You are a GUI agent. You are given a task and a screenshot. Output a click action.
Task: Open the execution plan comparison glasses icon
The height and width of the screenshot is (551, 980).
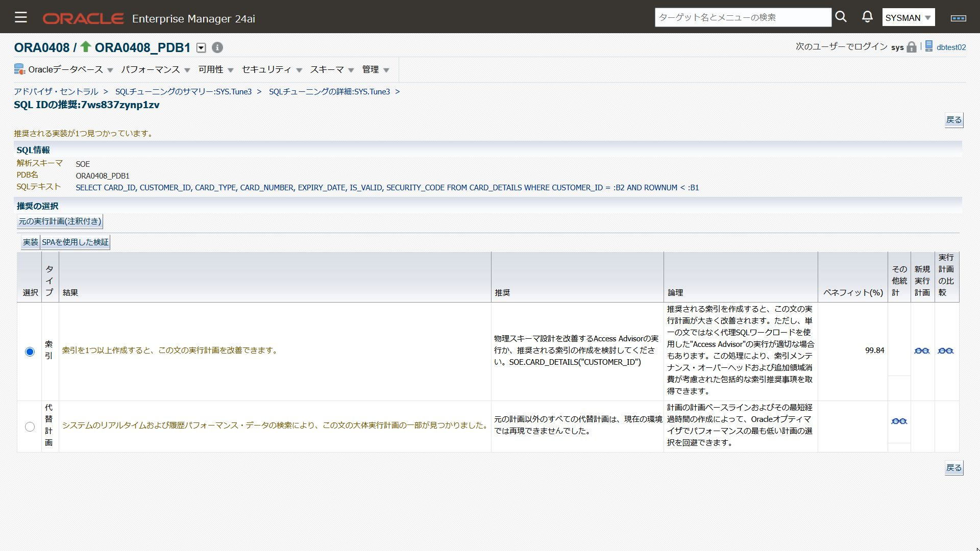click(945, 350)
